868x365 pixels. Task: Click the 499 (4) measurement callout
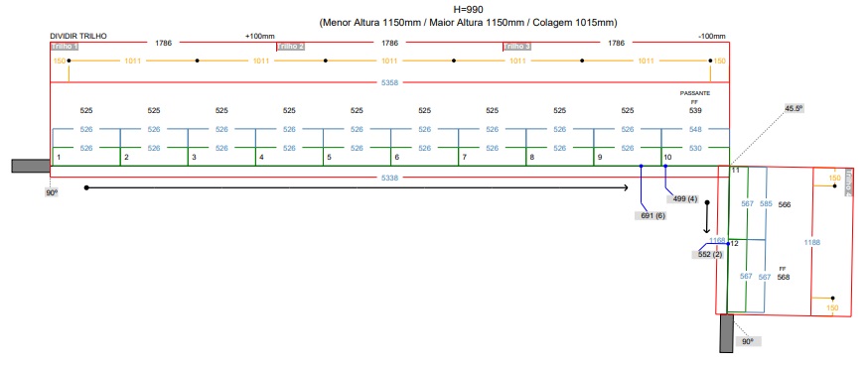pos(685,198)
